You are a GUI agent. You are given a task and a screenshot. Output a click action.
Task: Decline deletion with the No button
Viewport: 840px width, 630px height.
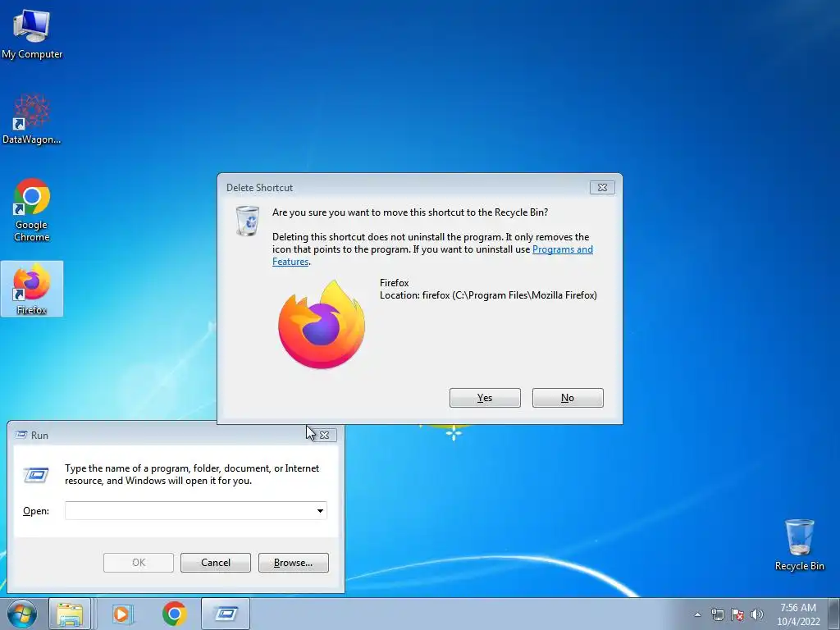pyautogui.click(x=568, y=398)
